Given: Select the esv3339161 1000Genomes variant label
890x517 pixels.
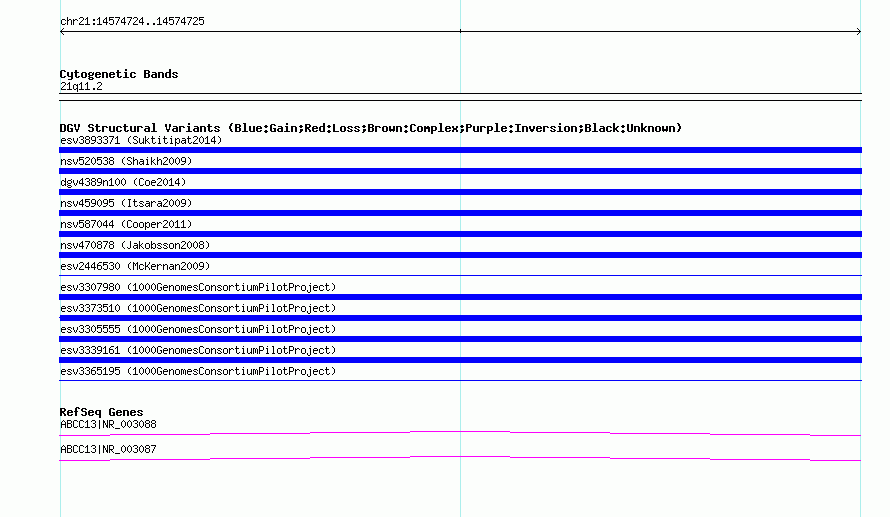Looking at the screenshot, I should [198, 350].
